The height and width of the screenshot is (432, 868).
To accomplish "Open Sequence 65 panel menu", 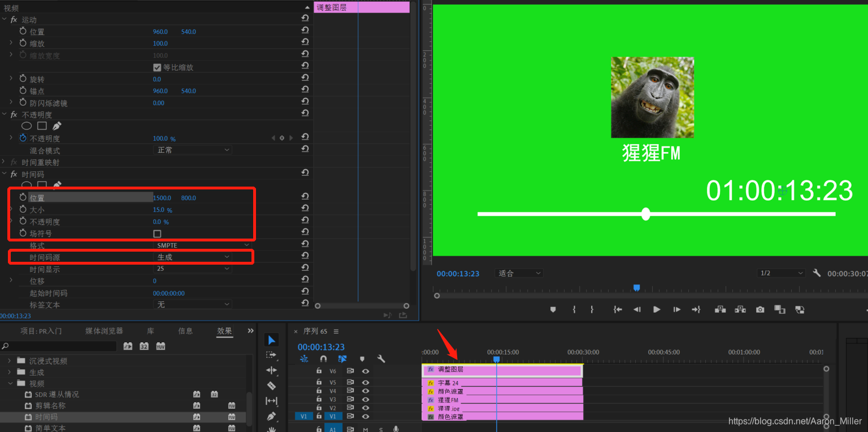I will point(336,331).
